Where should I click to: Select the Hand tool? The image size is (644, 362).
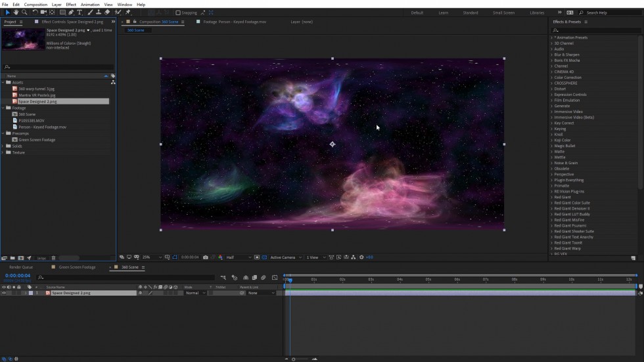point(16,12)
